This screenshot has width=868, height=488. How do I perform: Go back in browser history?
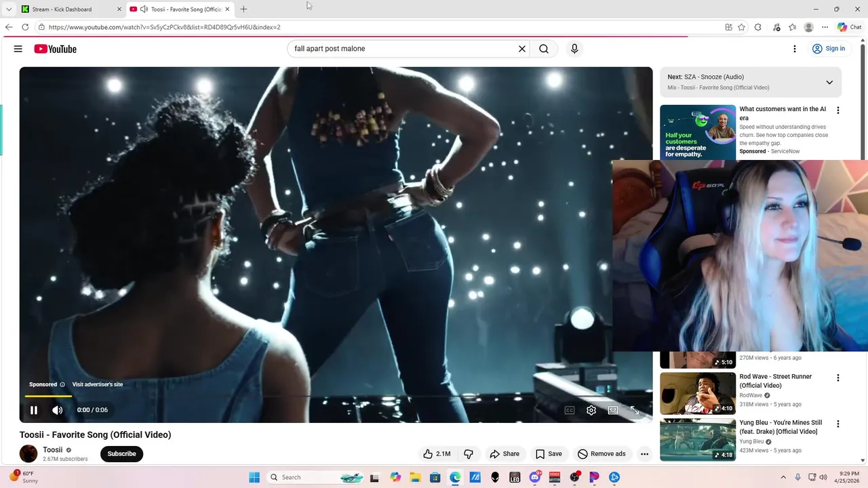coord(9,27)
